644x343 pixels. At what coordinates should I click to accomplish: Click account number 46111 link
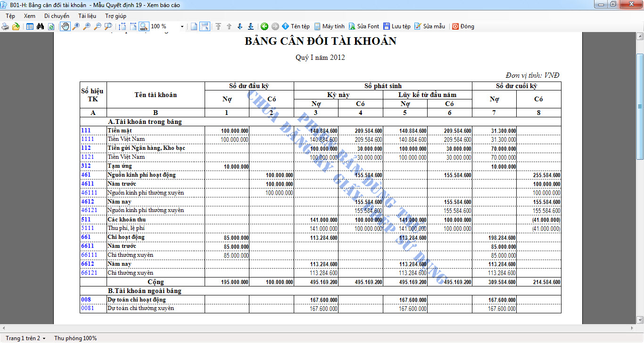point(89,193)
